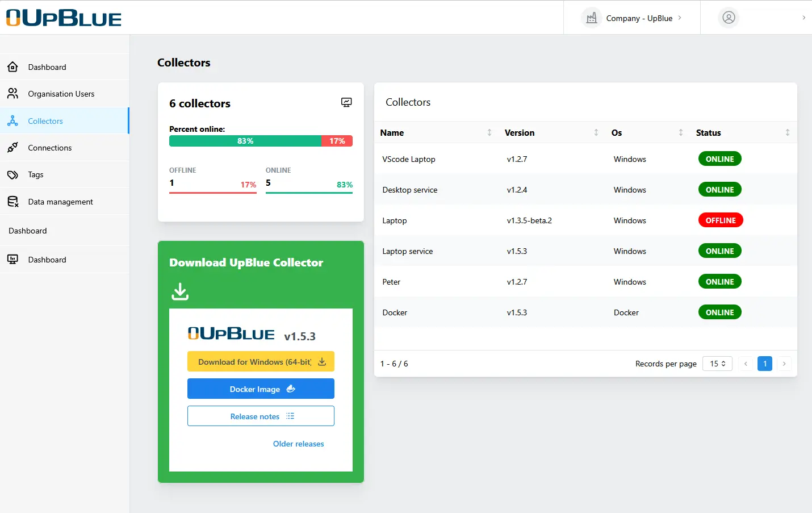Click the download arrow icon in green card

[x=180, y=291]
